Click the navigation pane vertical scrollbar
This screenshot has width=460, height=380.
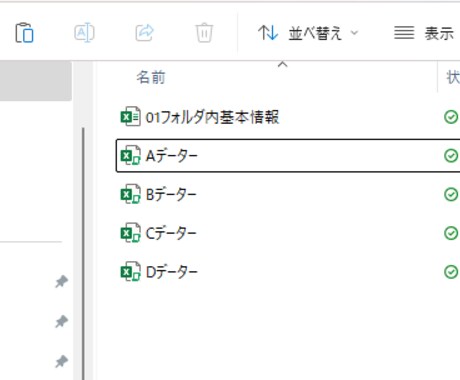click(x=83, y=253)
